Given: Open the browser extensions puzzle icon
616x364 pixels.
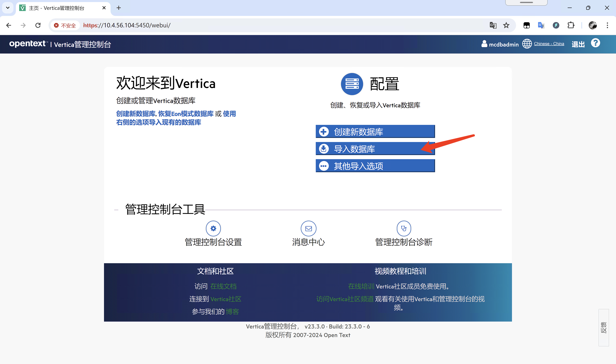Looking at the screenshot, I should click(x=571, y=25).
